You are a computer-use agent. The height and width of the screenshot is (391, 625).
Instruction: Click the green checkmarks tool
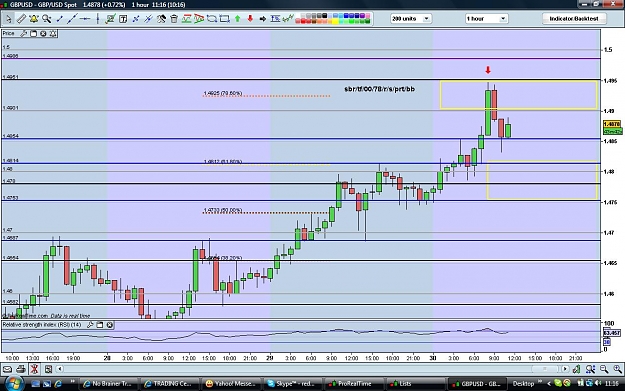pyautogui.click(x=288, y=19)
